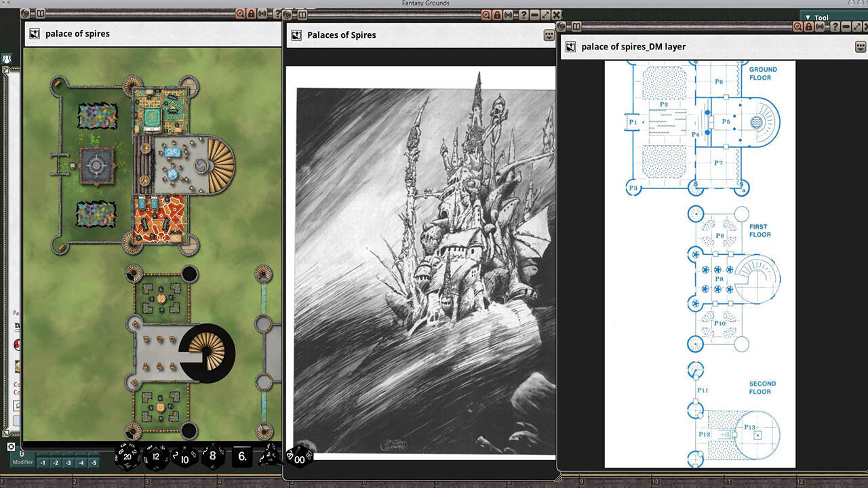The height and width of the screenshot is (488, 868).
Task: Click the Tool menu label
Action: tap(821, 17)
